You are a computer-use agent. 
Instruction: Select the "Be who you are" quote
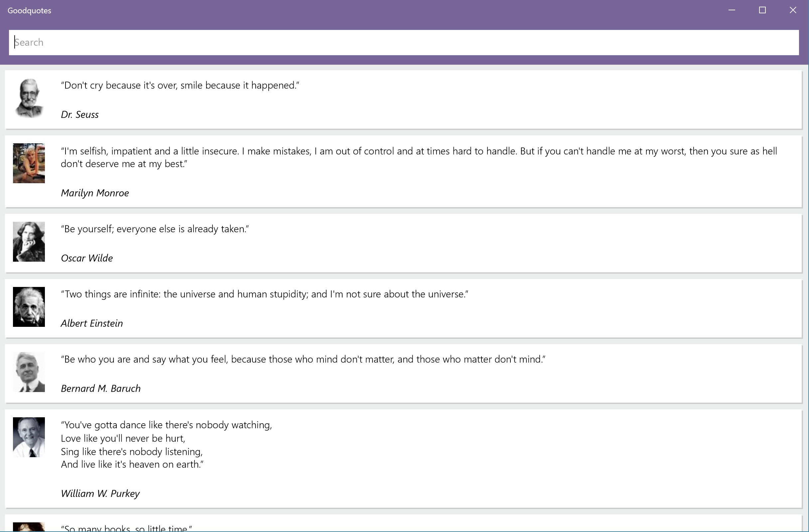coord(303,359)
